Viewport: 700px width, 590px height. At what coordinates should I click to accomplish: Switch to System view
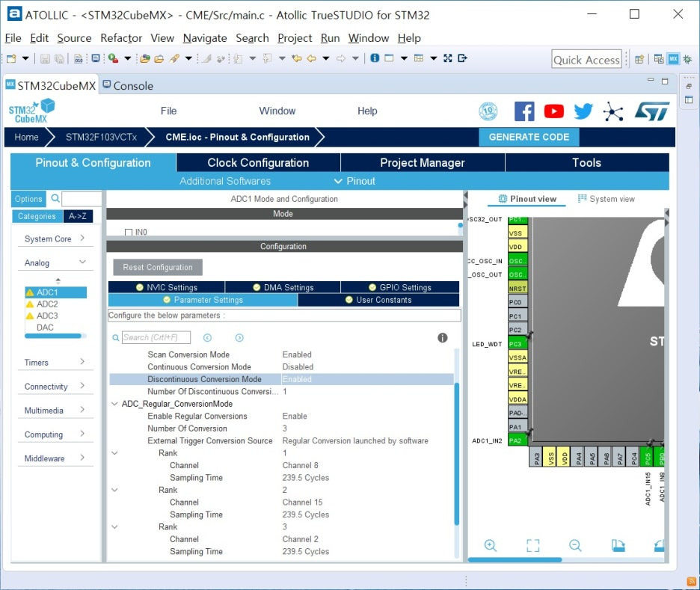click(607, 199)
